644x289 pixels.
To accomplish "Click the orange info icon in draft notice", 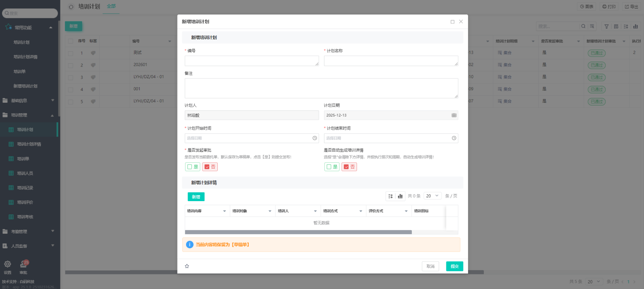I will click(x=190, y=245).
